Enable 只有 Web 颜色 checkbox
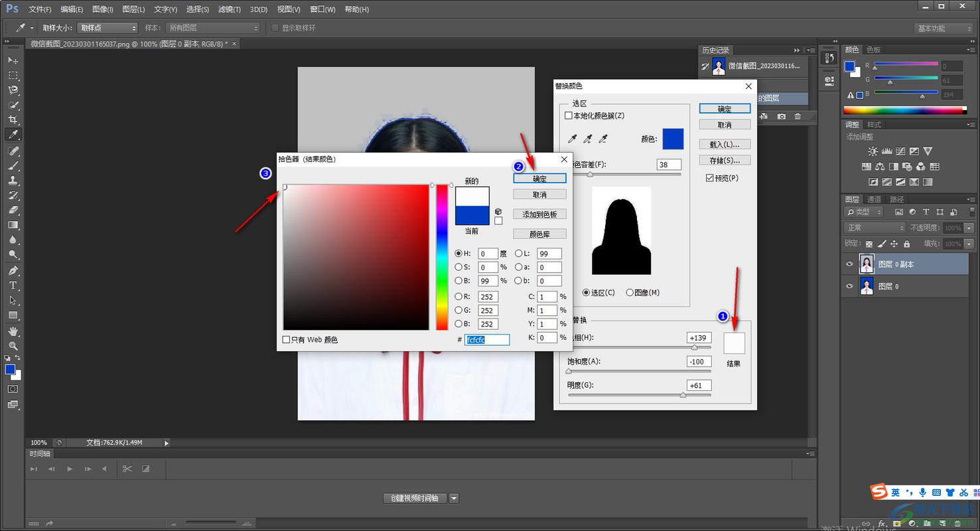This screenshot has height=531, width=980. pyautogui.click(x=287, y=340)
